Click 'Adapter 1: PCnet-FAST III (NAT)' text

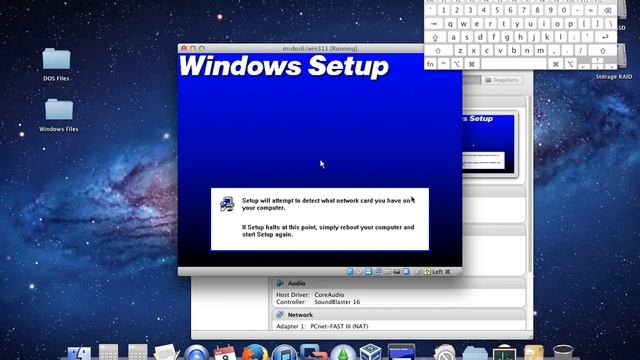[322, 326]
